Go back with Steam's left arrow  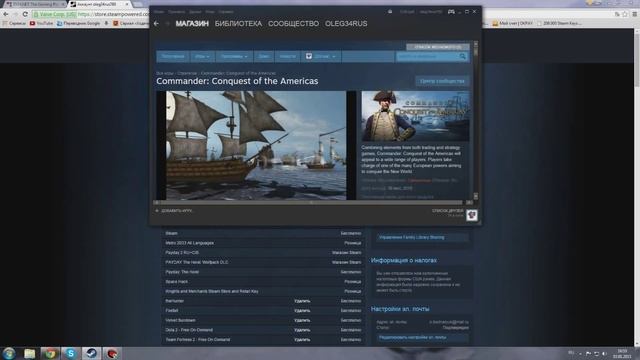[156, 24]
